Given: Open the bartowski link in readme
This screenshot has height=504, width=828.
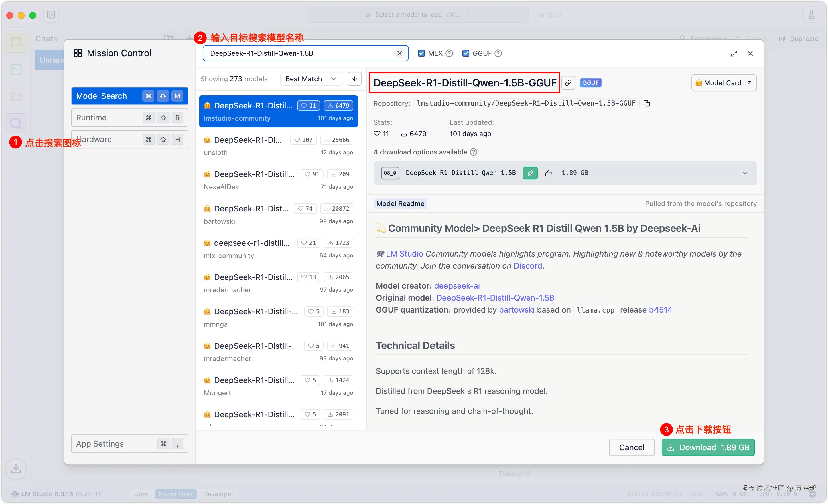Looking at the screenshot, I should click(x=516, y=310).
